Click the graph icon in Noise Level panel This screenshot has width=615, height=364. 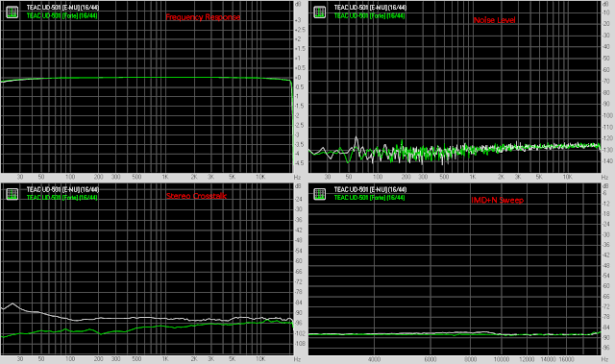[320, 12]
